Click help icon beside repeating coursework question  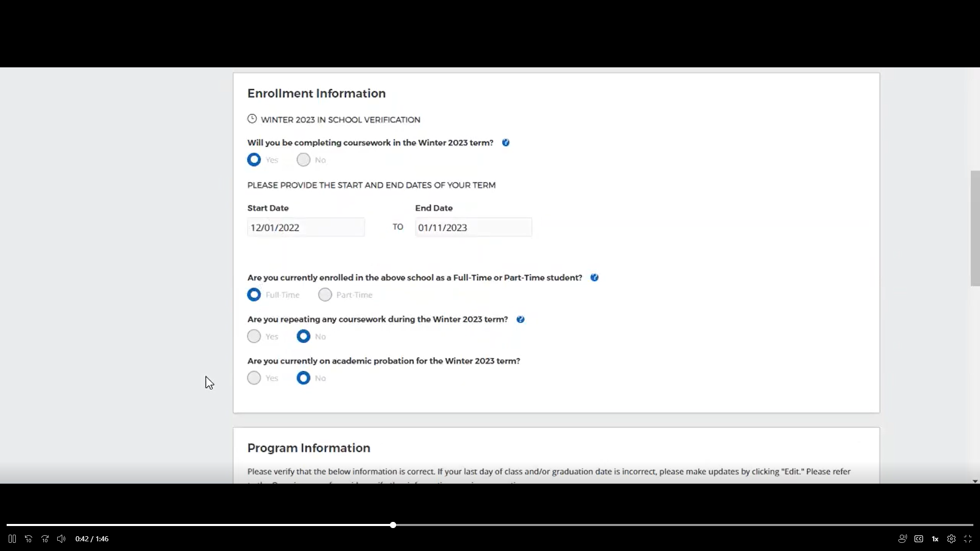click(521, 319)
